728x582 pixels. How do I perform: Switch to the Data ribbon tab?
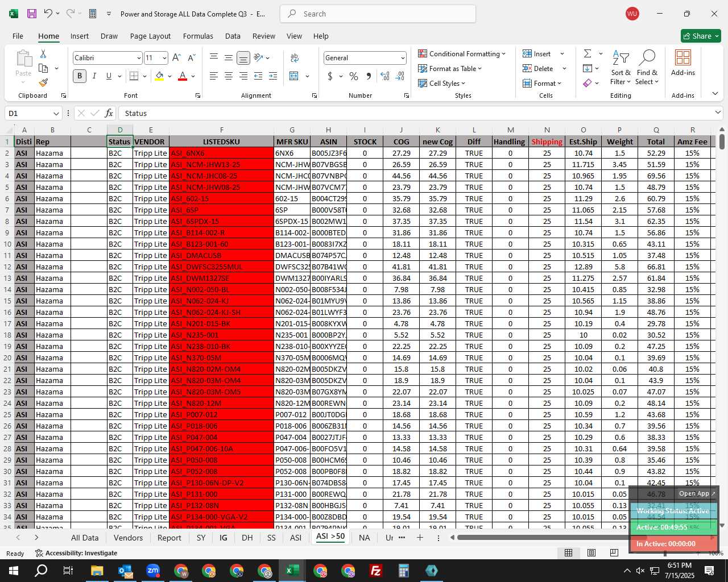(233, 36)
